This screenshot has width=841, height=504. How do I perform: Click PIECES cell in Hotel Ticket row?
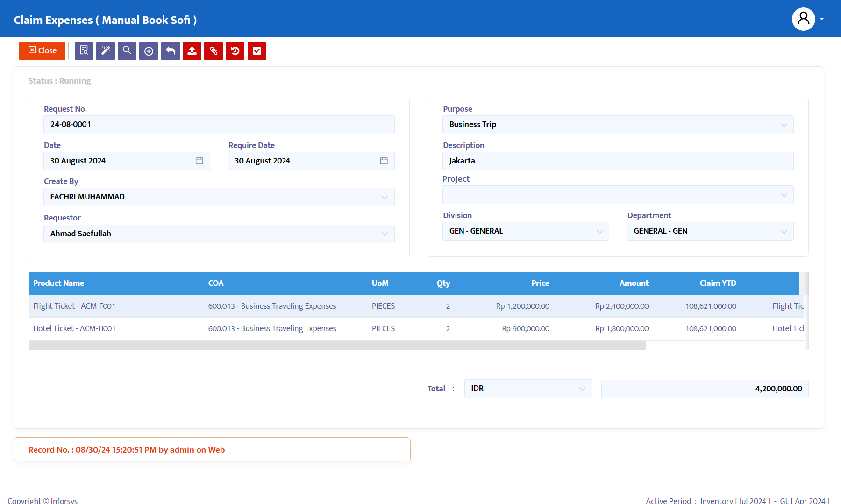383,328
